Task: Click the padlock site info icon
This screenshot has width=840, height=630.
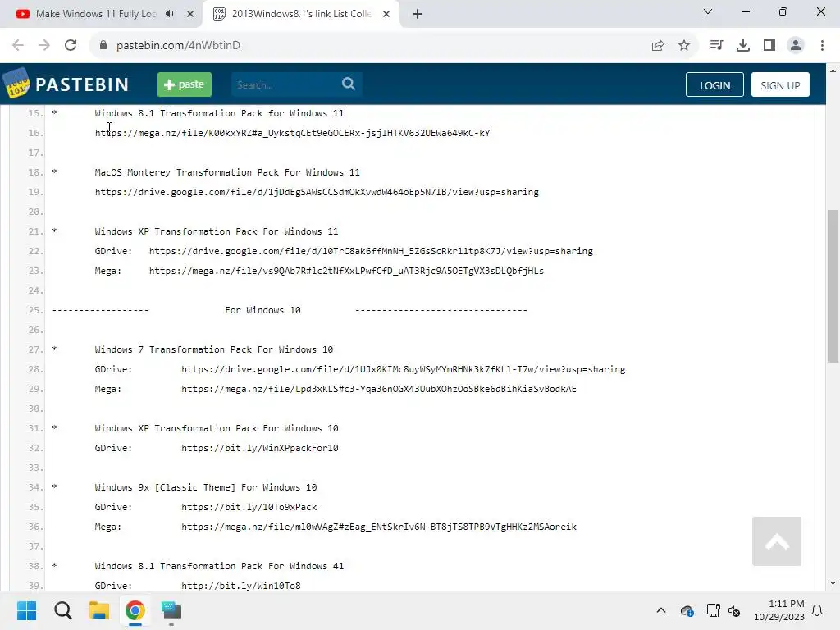Action: coord(103,46)
